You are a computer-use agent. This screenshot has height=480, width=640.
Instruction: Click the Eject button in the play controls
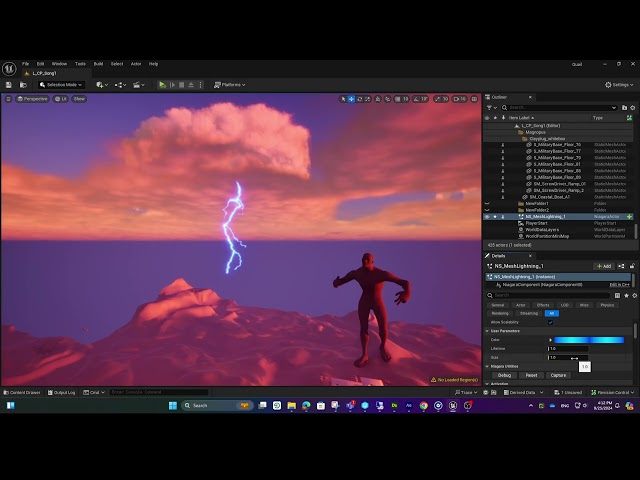click(x=191, y=85)
